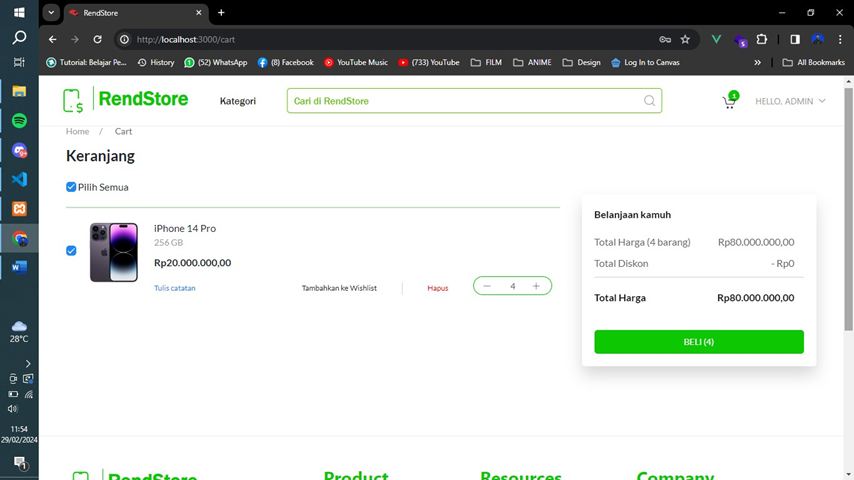Image resolution: width=854 pixels, height=480 pixels.
Task: Open the Extensions puzzle icon
Action: pyautogui.click(x=762, y=39)
